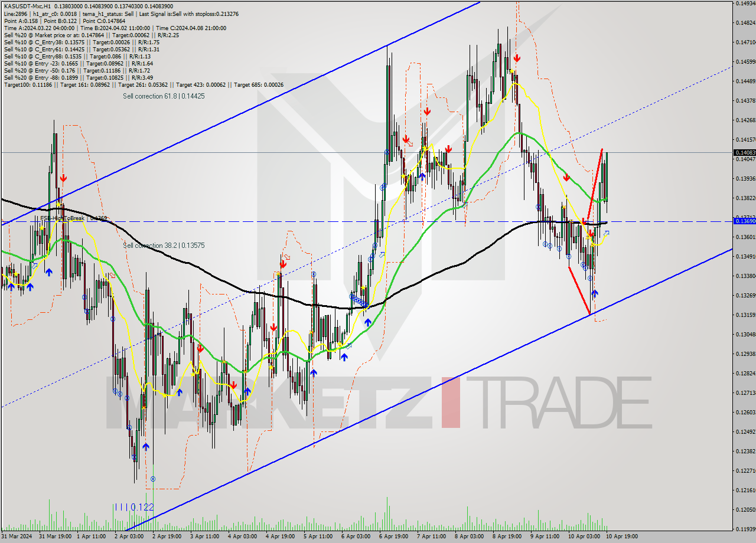Click the '7 Apr 11:00' time axis label

[433, 537]
